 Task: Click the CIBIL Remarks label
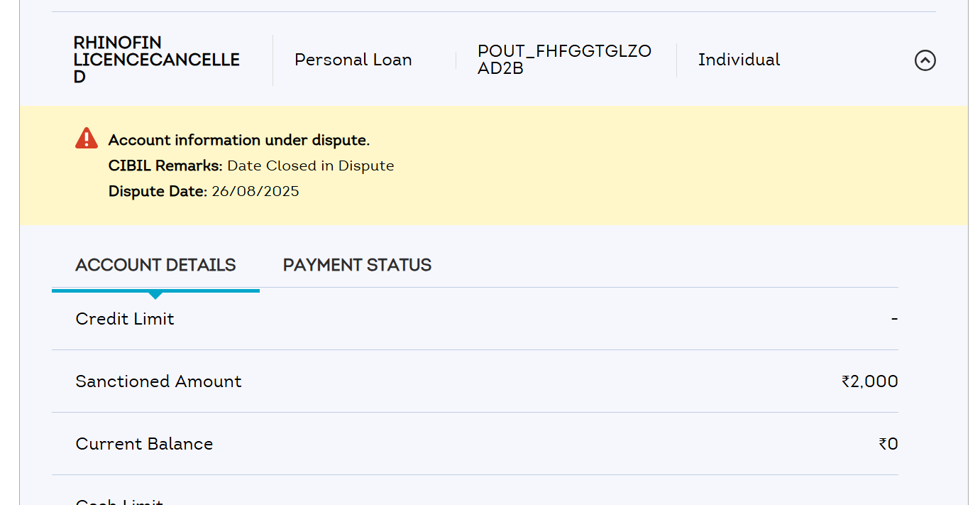click(x=165, y=165)
